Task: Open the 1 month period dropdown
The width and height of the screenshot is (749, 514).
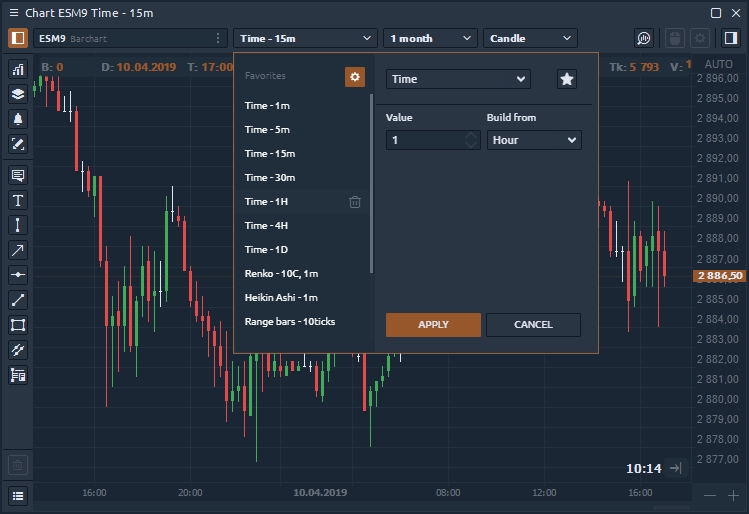Action: [x=430, y=38]
